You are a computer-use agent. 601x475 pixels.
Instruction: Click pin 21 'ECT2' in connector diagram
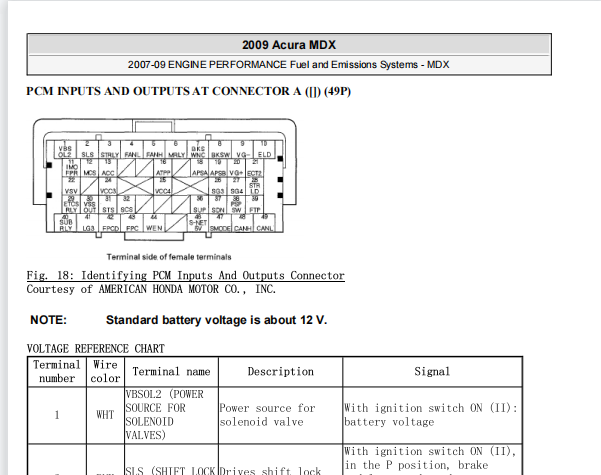pos(255,168)
